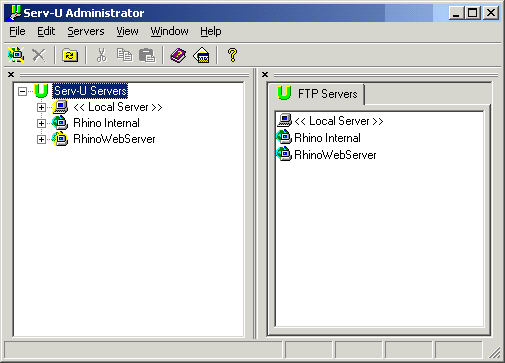Click the Paste toolbar icon
Image resolution: width=505 pixels, height=363 pixels.
147,55
